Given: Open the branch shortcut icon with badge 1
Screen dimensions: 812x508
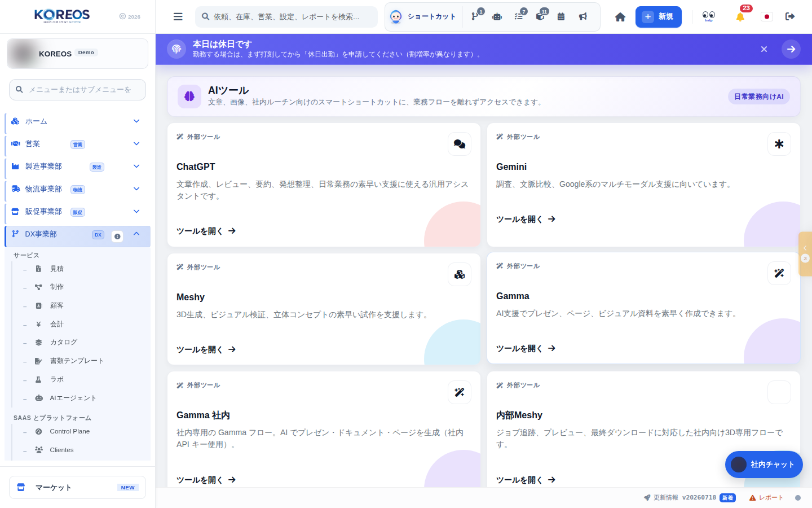Looking at the screenshot, I should [x=475, y=17].
